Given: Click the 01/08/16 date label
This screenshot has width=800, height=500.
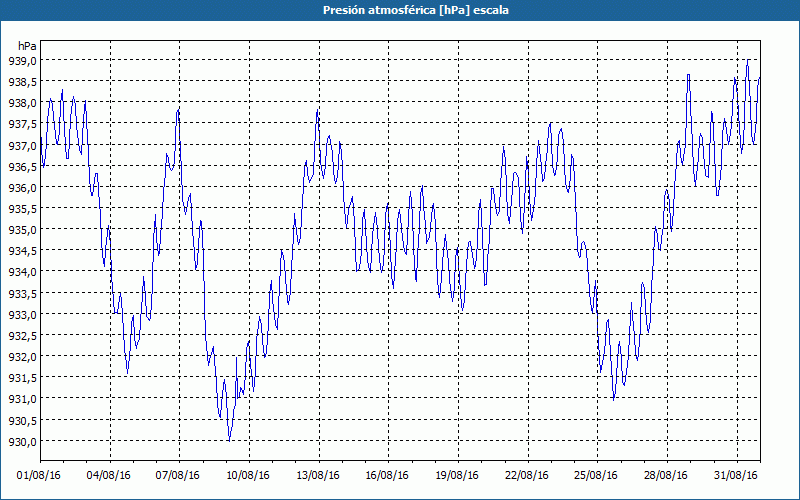Looking at the screenshot, I should (x=39, y=475).
